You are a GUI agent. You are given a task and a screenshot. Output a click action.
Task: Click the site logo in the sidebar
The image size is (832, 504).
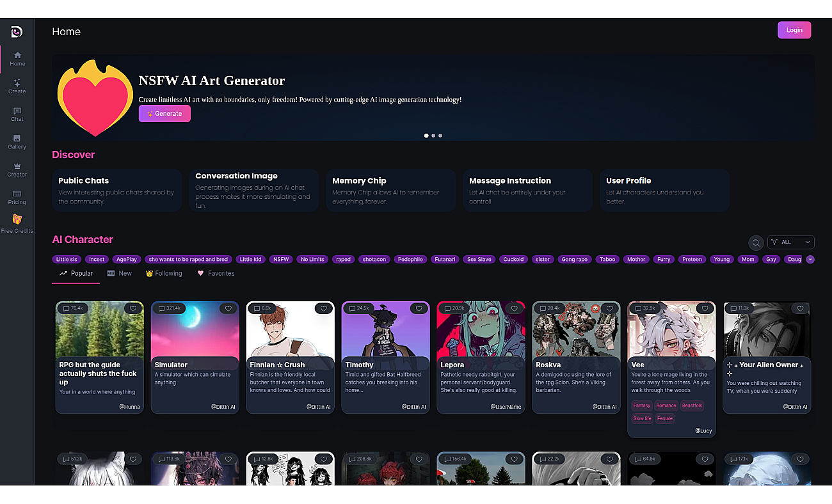point(17,31)
